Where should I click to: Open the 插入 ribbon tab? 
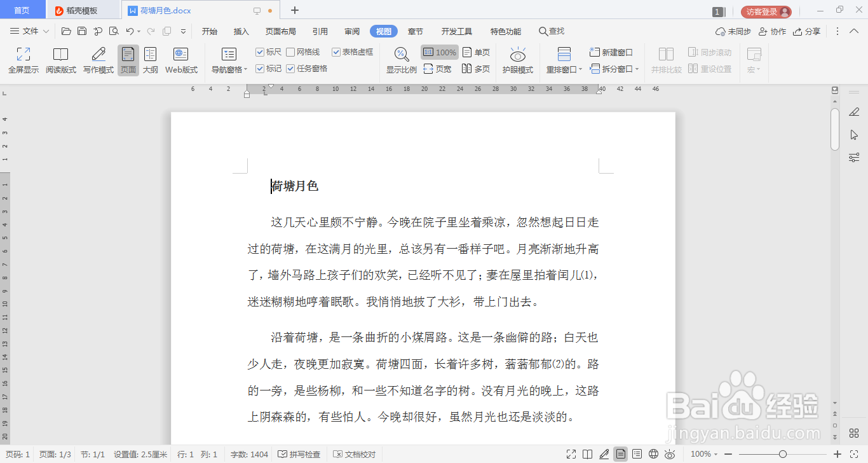click(241, 31)
